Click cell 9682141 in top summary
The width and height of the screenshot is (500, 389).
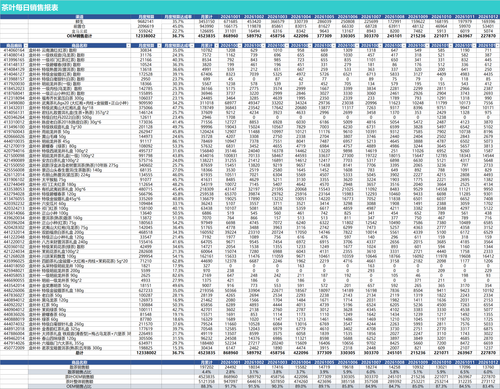coord(146,21)
